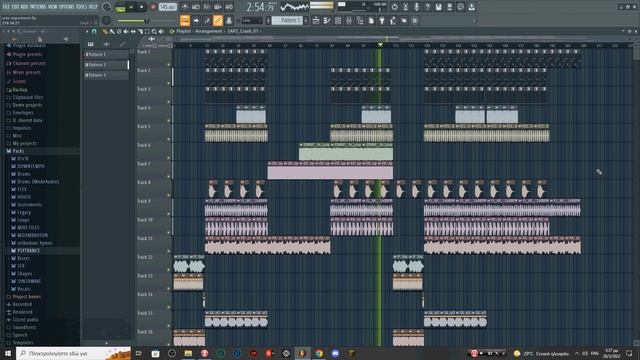Open the playlist options menu arrow
Image resolution: width=640 pixels, height=360 pixels.
pos(87,31)
